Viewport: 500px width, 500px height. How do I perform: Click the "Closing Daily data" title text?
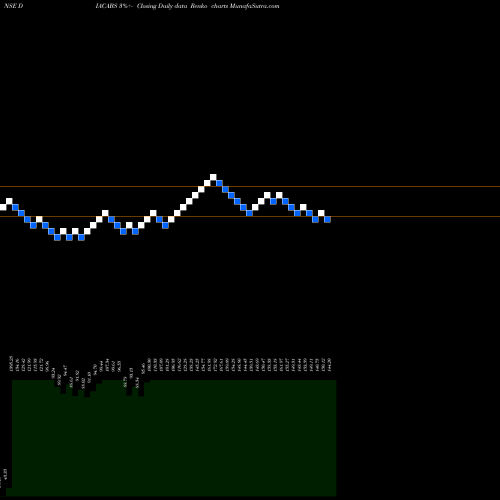(162, 6)
